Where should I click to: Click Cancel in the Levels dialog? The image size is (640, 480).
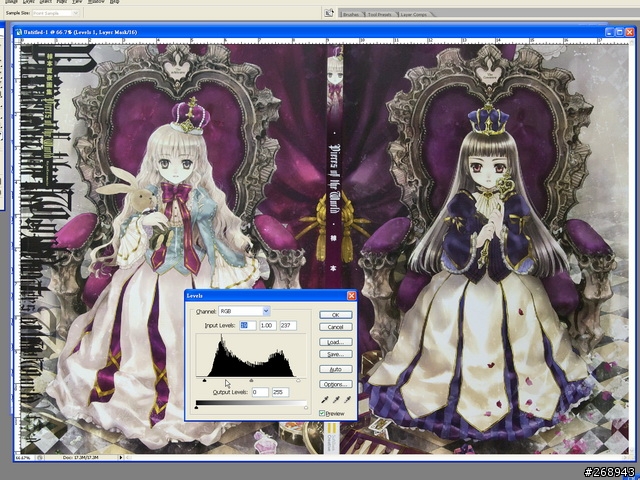coord(336,327)
